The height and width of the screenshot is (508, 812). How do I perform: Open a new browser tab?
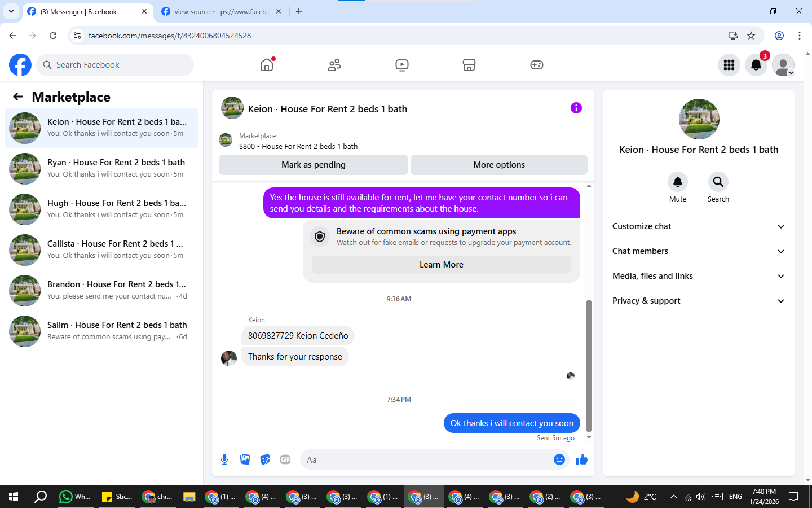pyautogui.click(x=299, y=11)
